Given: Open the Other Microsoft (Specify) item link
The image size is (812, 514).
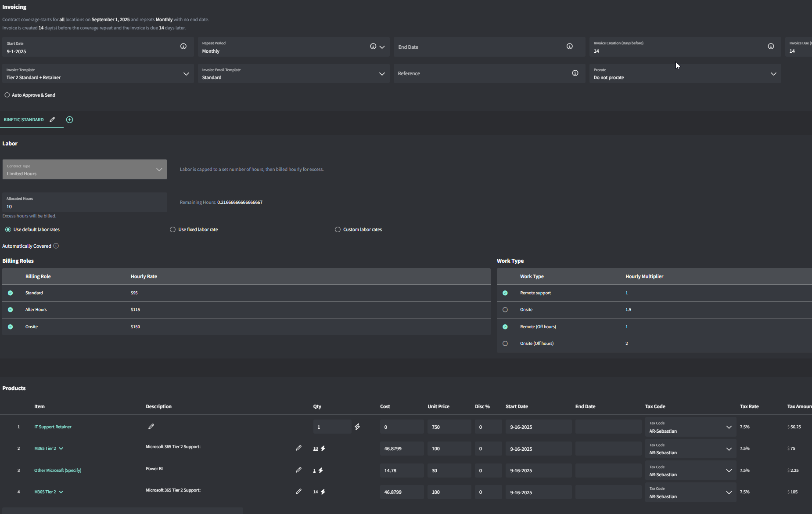Looking at the screenshot, I should [x=57, y=470].
